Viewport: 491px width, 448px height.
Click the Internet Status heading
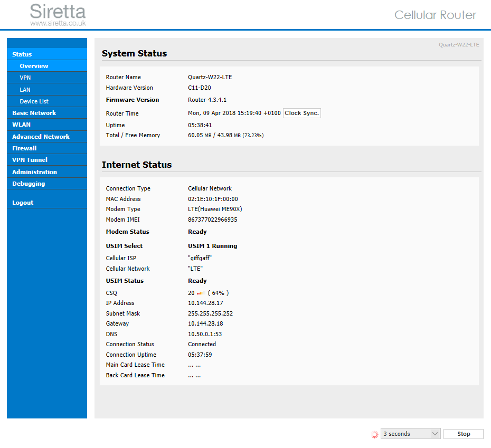pyautogui.click(x=137, y=165)
